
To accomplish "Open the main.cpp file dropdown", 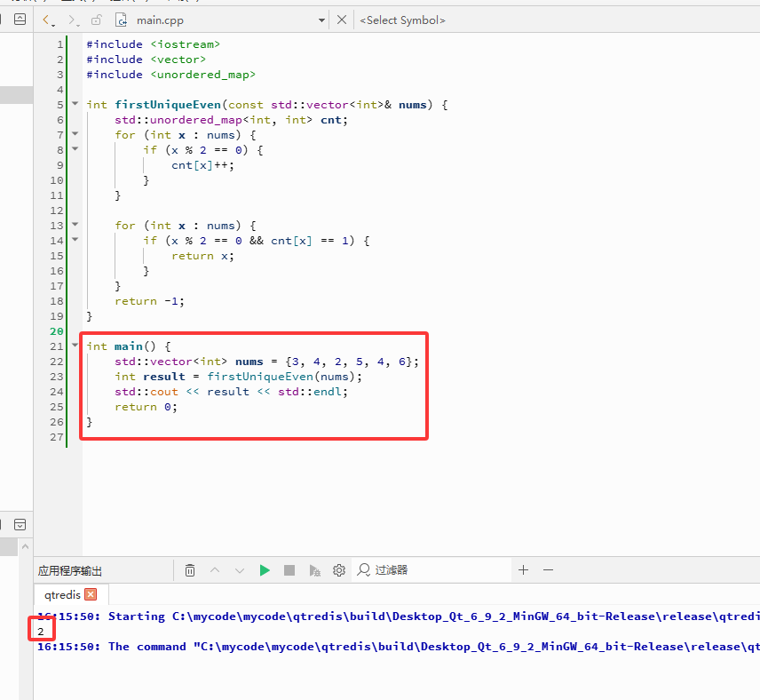I will [321, 20].
